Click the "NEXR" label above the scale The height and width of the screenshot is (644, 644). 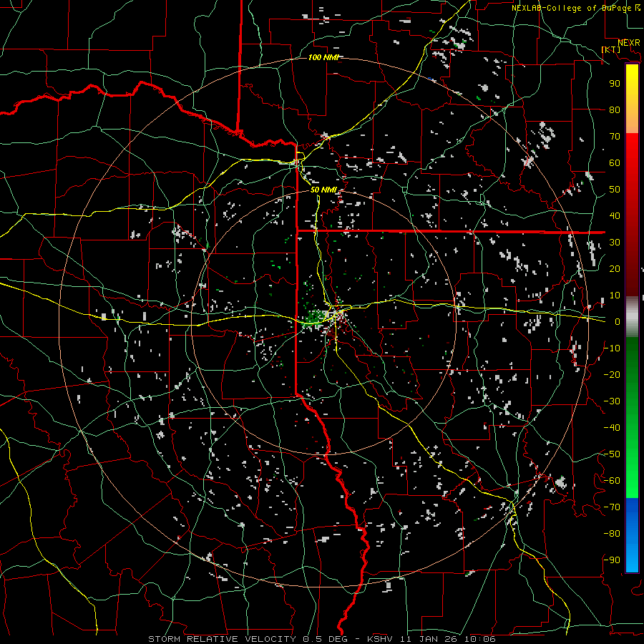[628, 43]
